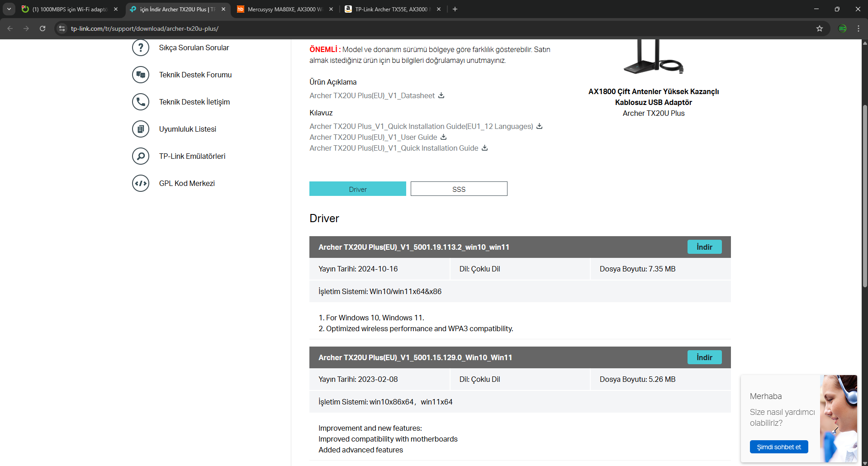This screenshot has height=466, width=868.
Task: Close the Archer TX20U Plus download tab
Action: point(223,9)
